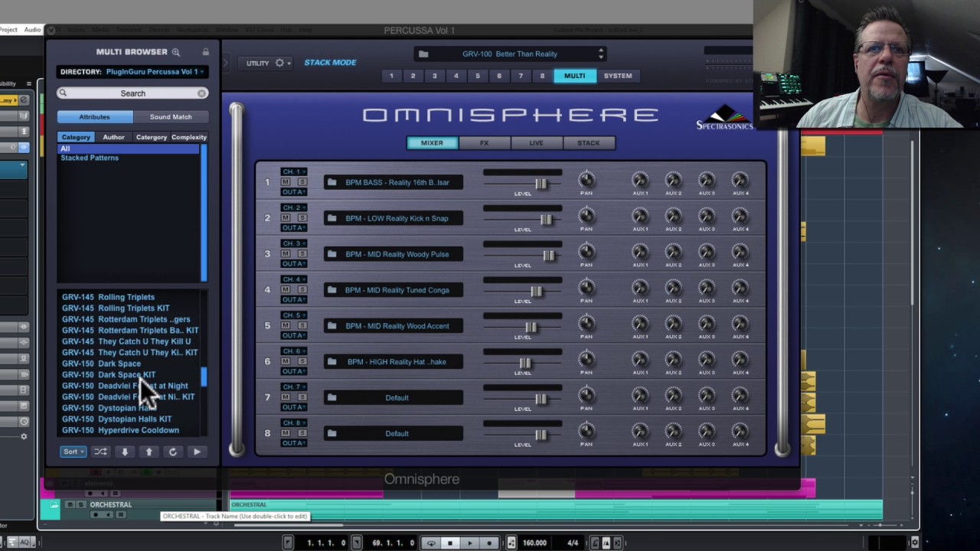Screen dimensions: 980x551
Task: Open patch folder for BPM LOW Reality Kick n Snap
Action: click(332, 219)
